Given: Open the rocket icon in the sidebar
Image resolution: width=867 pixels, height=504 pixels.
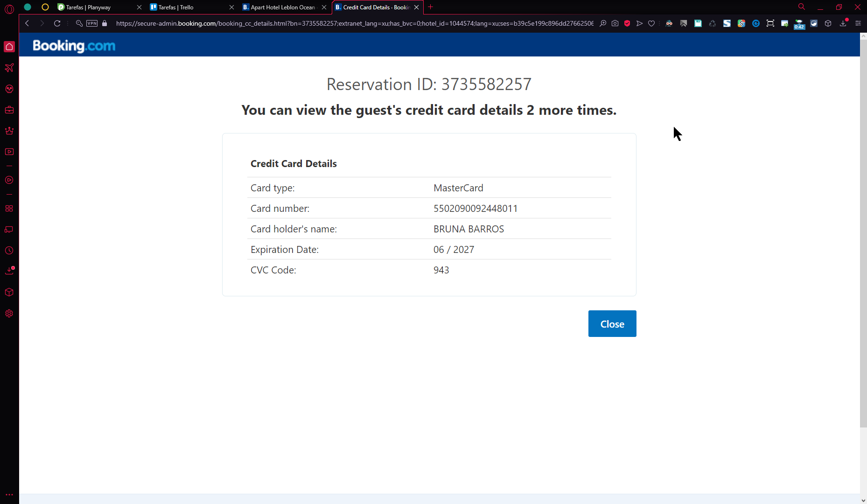Looking at the screenshot, I should coord(9,68).
